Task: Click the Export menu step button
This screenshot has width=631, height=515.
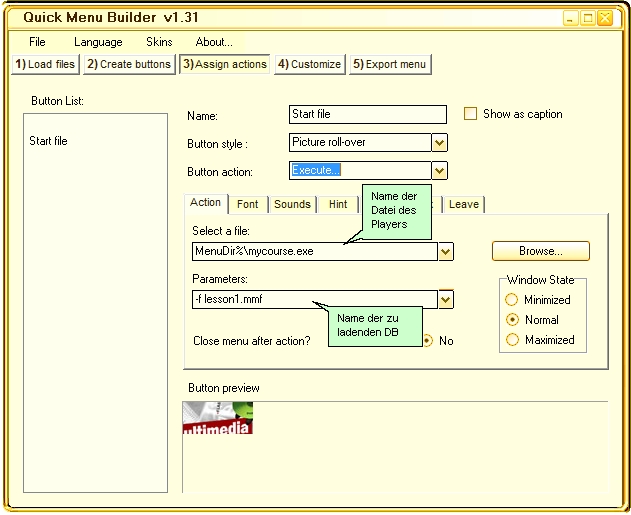Action: click(389, 64)
